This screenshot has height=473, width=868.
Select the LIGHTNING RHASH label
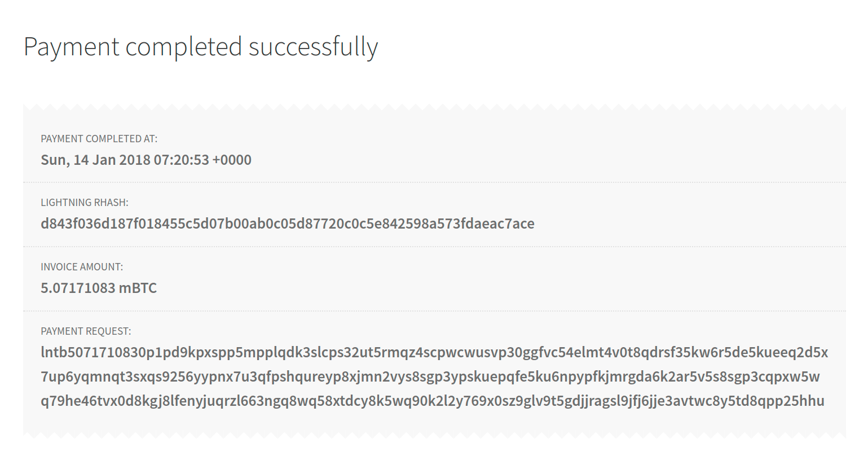85,203
